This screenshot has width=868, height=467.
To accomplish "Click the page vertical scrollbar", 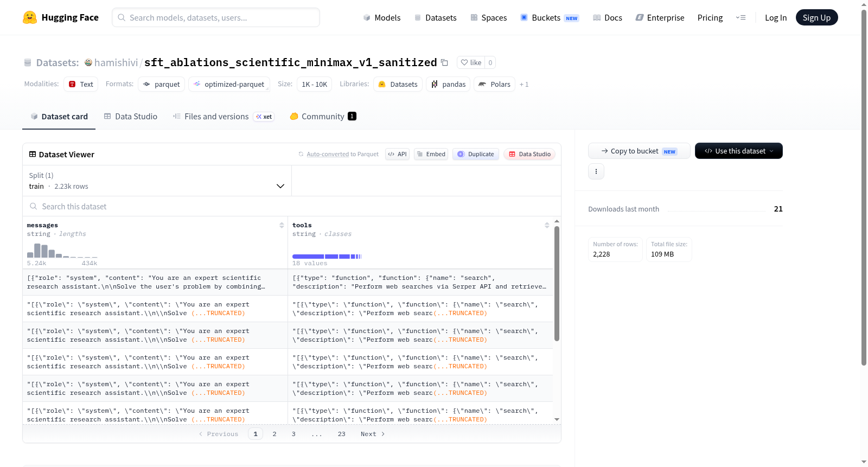I will tap(864, 187).
